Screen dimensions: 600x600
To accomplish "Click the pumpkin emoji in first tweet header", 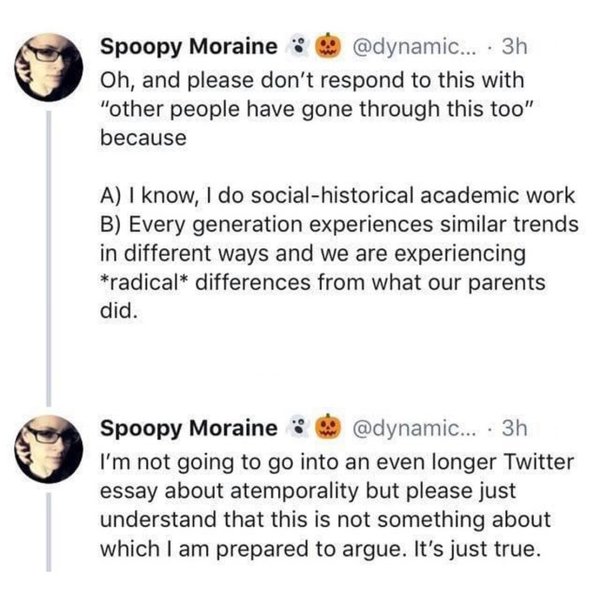I will [327, 45].
